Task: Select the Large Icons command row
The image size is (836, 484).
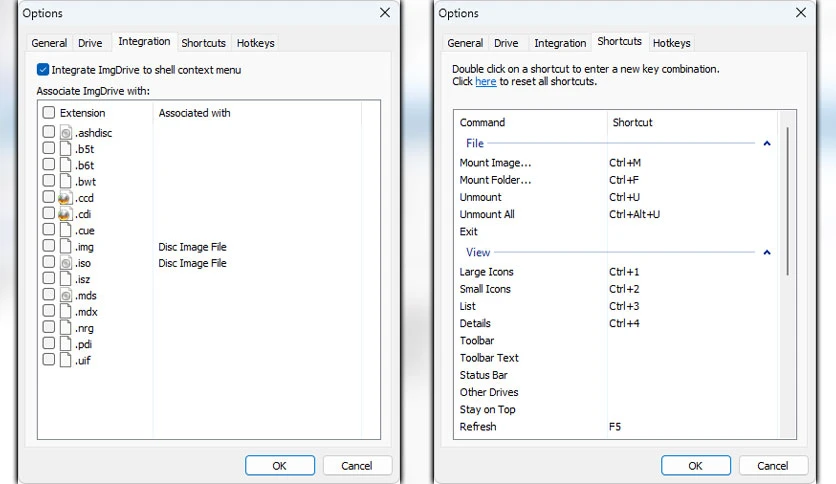Action: coord(616,271)
